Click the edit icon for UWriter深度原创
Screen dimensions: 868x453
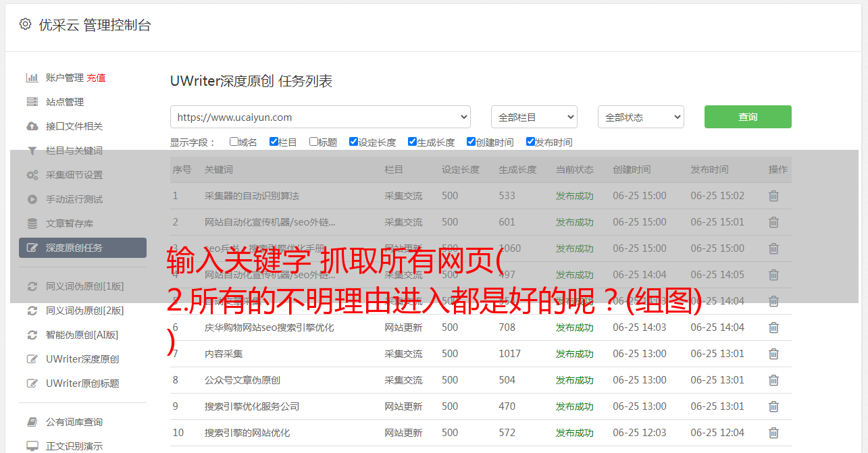click(32, 359)
